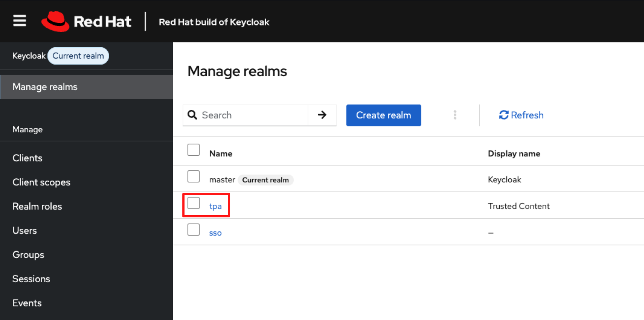This screenshot has width=644, height=320.
Task: Click the search magnifier icon
Action: coord(192,115)
